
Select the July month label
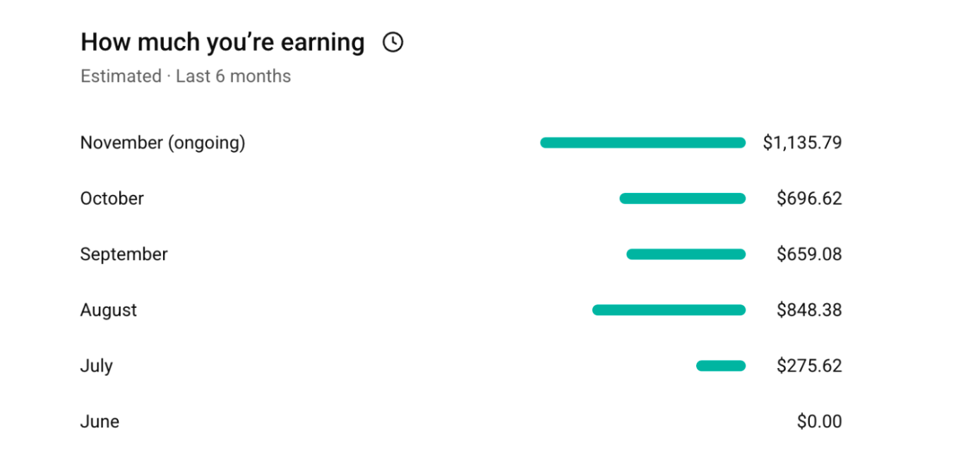coord(96,366)
